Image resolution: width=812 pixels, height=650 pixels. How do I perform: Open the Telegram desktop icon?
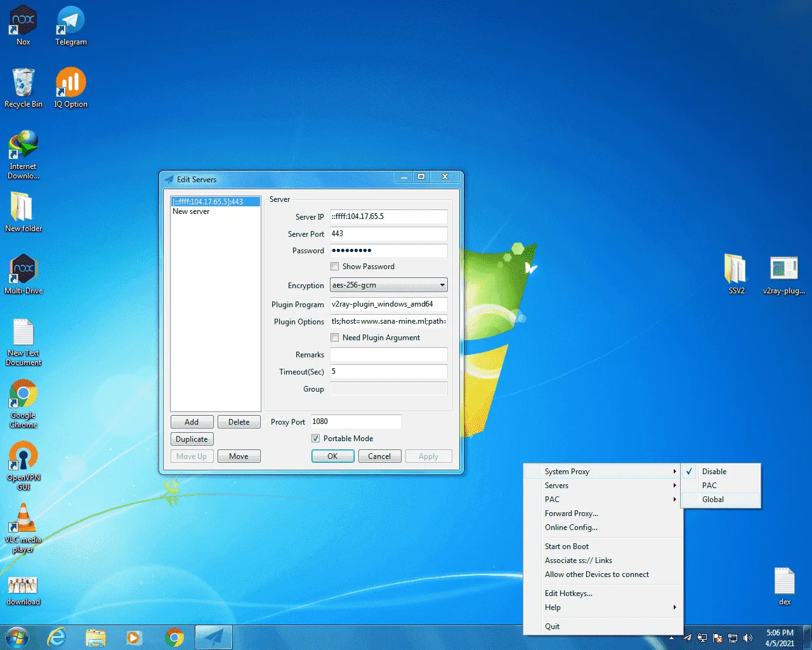point(70,25)
